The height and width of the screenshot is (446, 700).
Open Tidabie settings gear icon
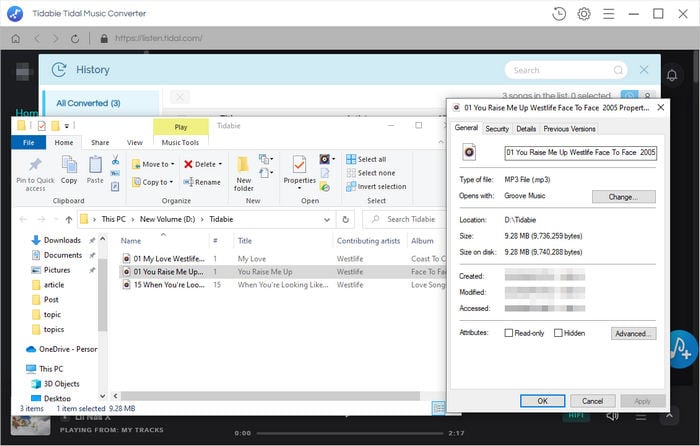584,14
